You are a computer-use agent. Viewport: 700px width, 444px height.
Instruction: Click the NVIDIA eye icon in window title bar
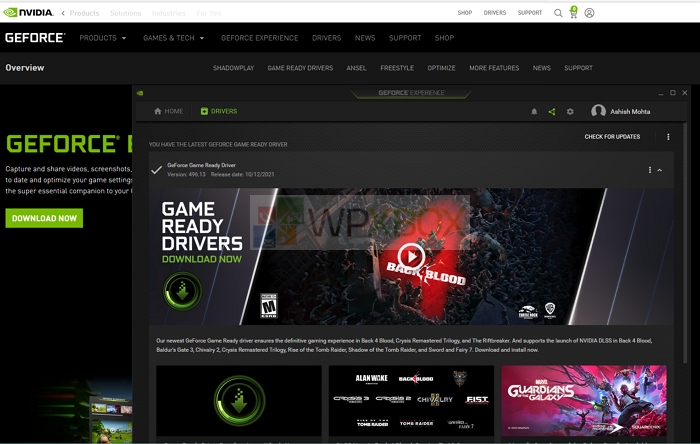140,93
